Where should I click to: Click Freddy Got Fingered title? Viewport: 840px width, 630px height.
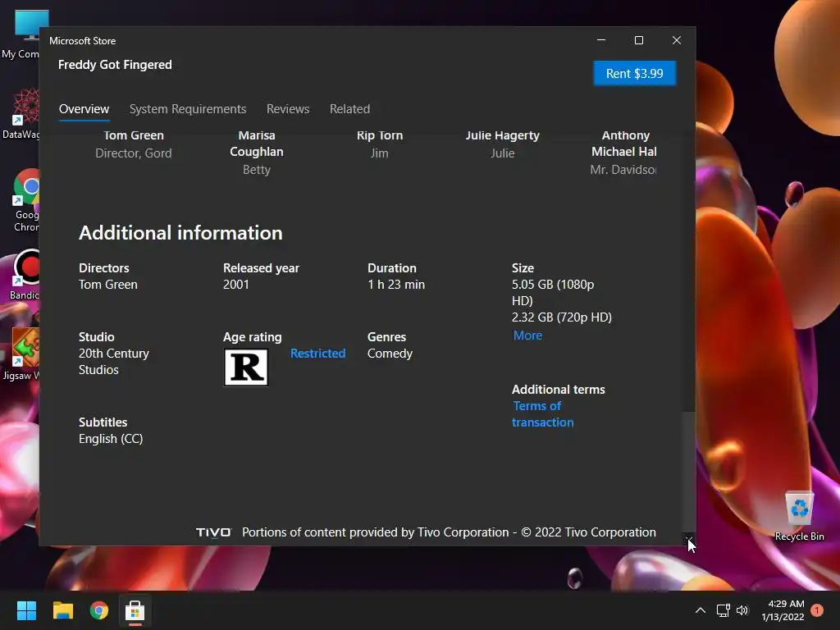tap(115, 65)
